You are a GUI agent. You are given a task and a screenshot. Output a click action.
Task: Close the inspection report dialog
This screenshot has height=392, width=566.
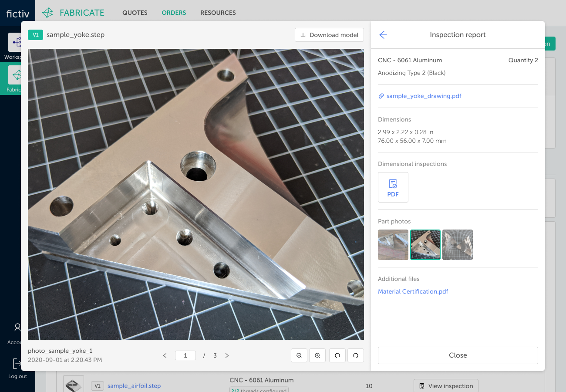[458, 355]
